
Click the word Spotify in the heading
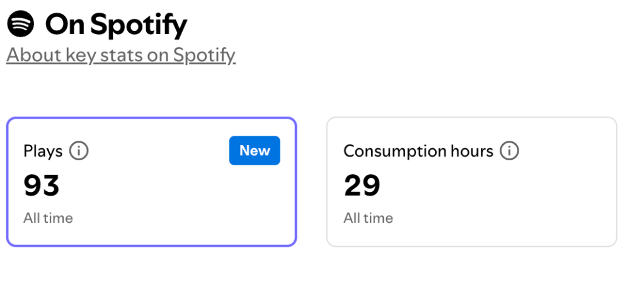tap(139, 25)
